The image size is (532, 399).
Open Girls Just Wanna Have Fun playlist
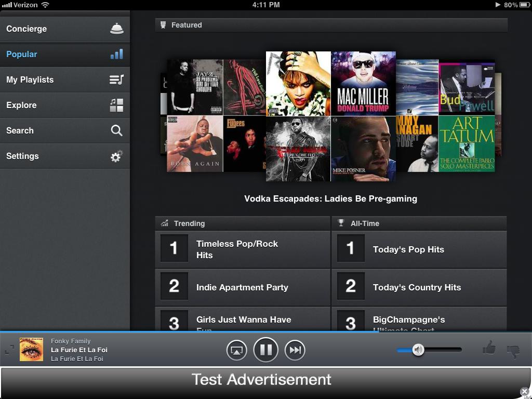(x=242, y=319)
